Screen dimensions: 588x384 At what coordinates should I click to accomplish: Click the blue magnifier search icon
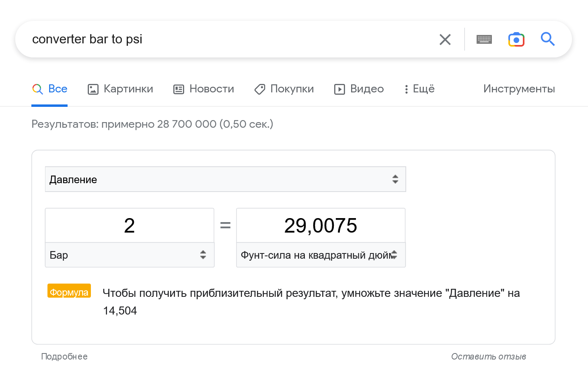click(548, 39)
